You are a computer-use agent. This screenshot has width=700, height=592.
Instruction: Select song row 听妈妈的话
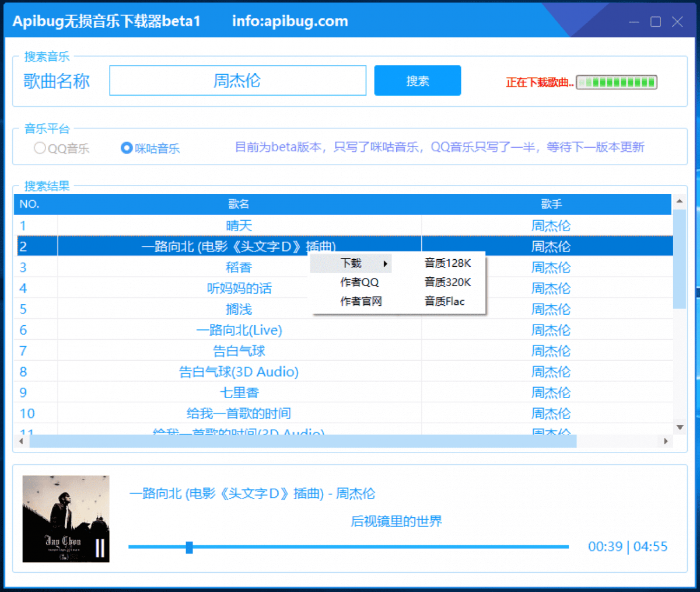tap(344, 288)
